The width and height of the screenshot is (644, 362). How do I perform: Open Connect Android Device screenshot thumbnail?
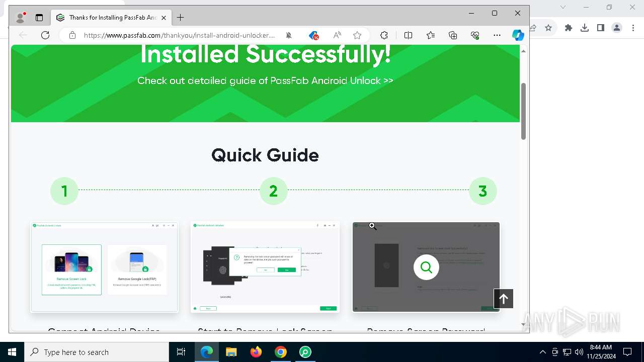point(104,267)
